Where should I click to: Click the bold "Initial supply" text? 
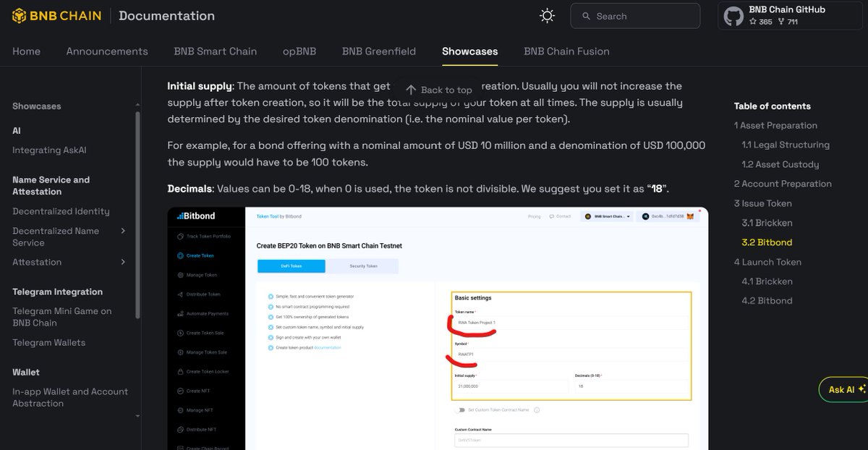[200, 86]
